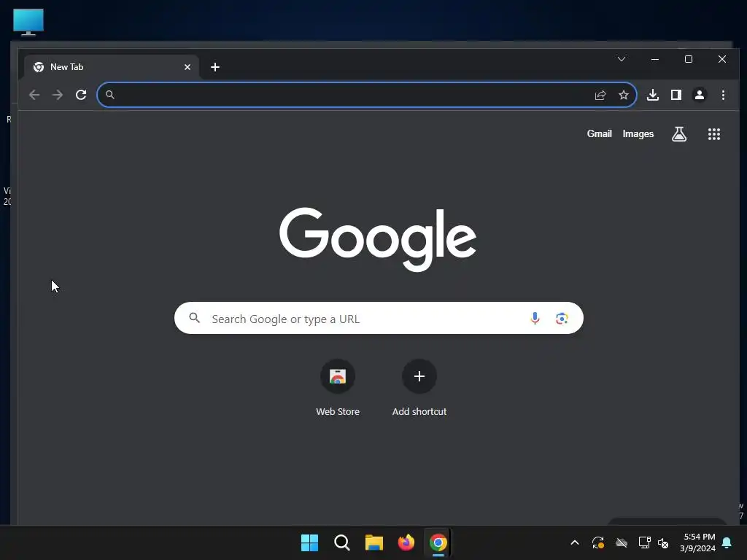Screen dimensions: 747x560
Task: Open Chrome three-dot menu
Action: point(723,95)
